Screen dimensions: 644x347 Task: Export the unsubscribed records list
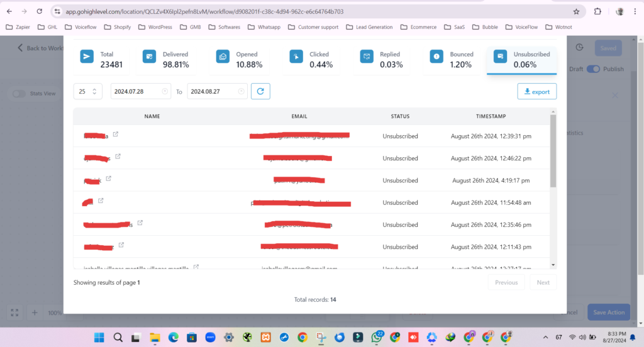[x=537, y=92]
